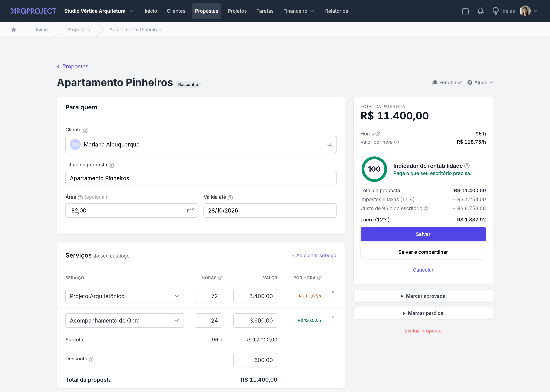Remove the Projeto Arquitetônico service row
The height and width of the screenshot is (392, 550).
(x=333, y=292)
